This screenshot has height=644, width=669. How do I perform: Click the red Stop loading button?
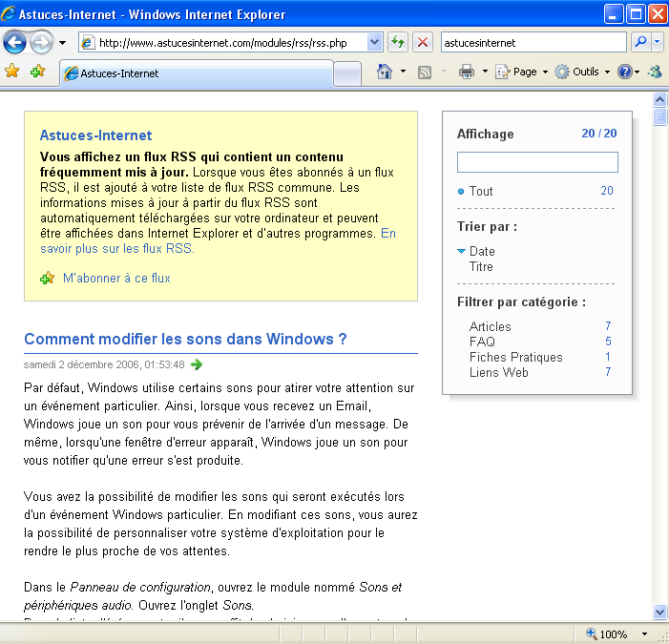point(423,43)
